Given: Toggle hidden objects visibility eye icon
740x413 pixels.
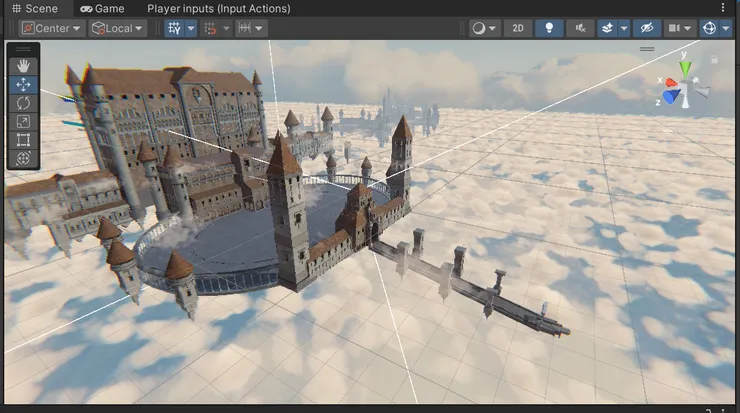Looking at the screenshot, I should (x=647, y=28).
